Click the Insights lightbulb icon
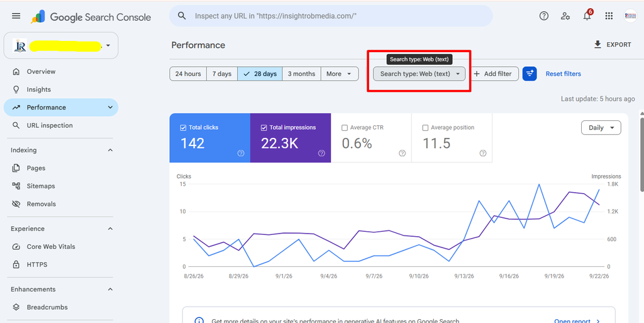 pyautogui.click(x=16, y=89)
